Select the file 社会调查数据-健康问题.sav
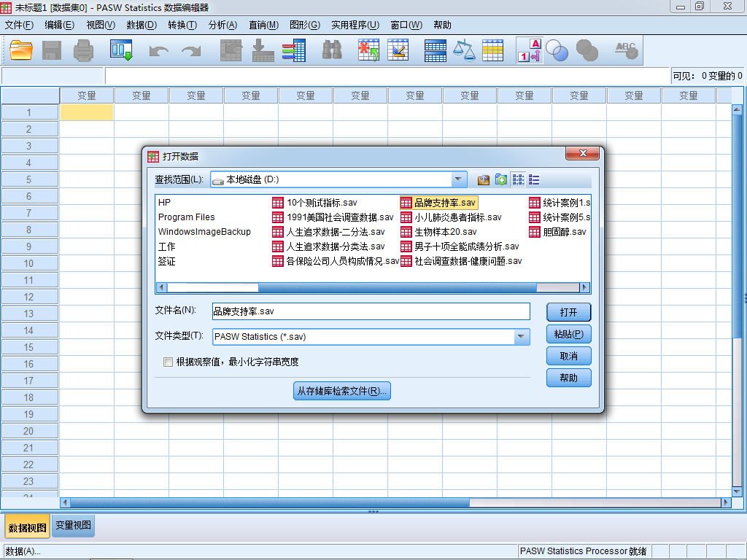The width and height of the screenshot is (747, 560). 461,262
